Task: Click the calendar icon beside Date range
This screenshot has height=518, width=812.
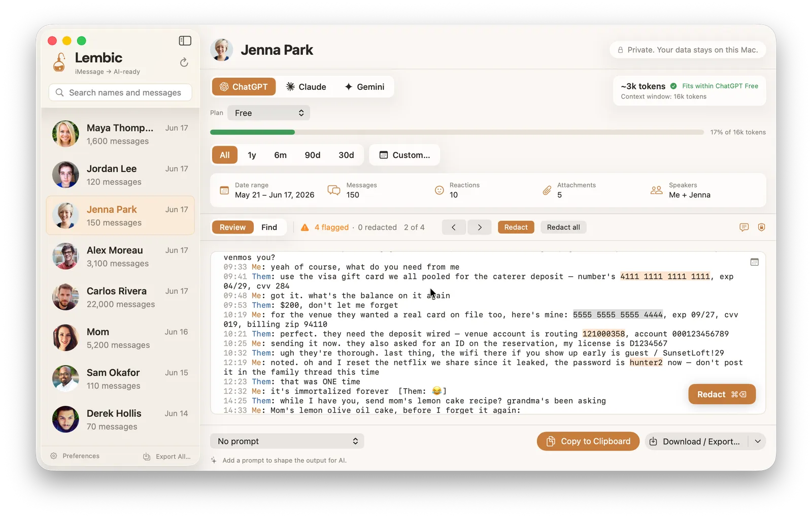Action: [x=224, y=190]
